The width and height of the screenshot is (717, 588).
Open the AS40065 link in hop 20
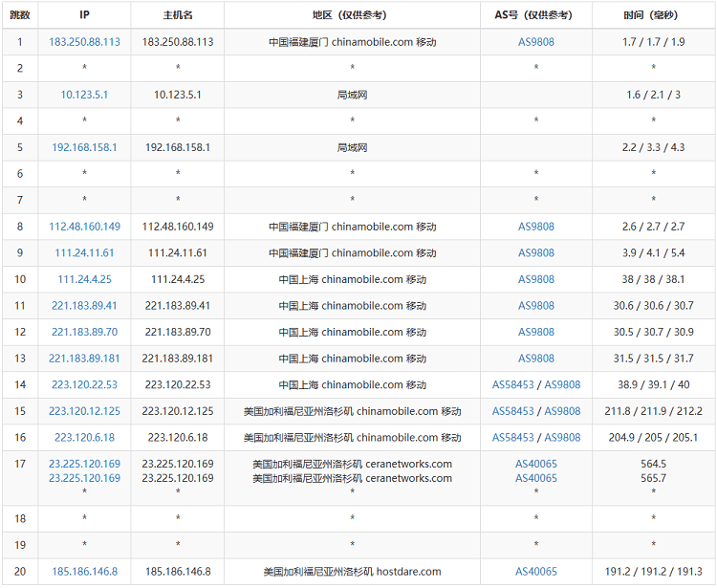(536, 572)
